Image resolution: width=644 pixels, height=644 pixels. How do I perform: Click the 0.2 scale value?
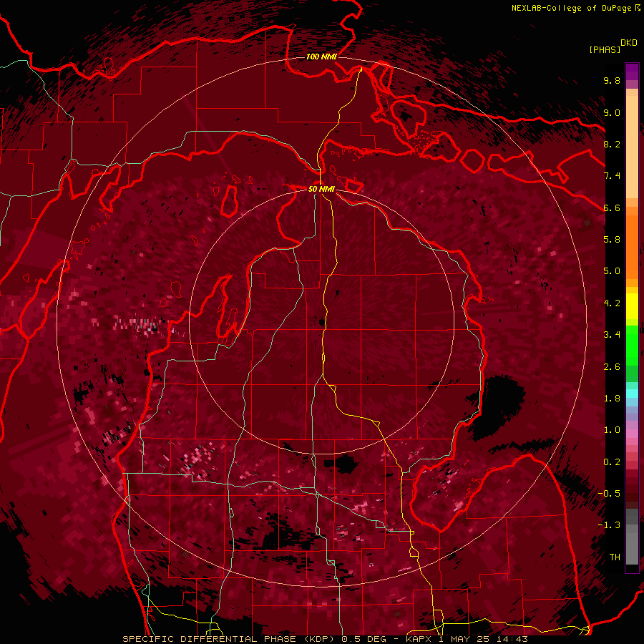[x=612, y=462]
